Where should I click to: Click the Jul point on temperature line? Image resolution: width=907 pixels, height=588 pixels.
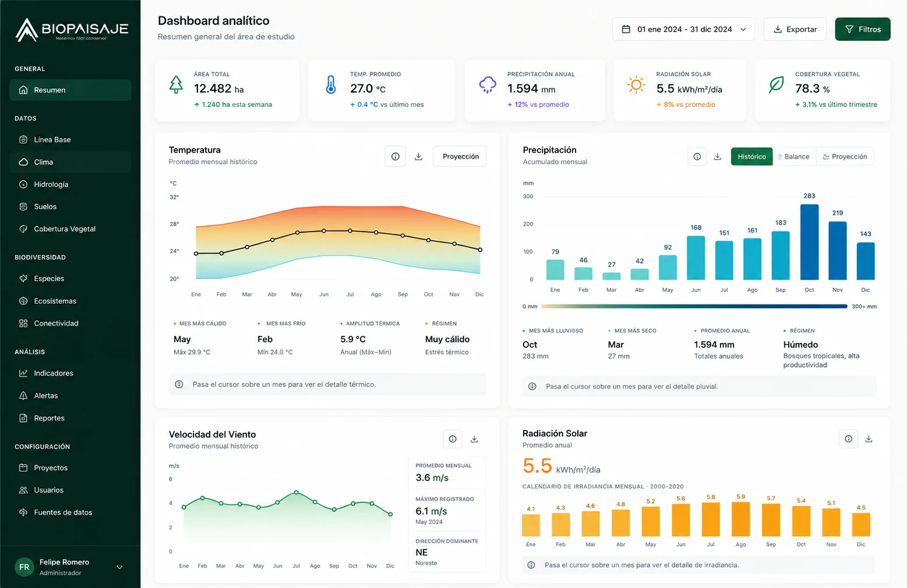coord(350,231)
